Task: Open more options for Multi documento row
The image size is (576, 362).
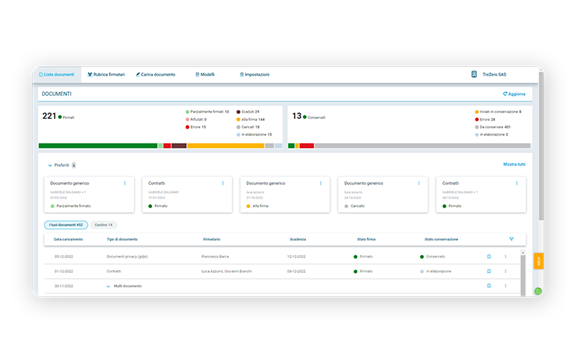Action: point(505,286)
